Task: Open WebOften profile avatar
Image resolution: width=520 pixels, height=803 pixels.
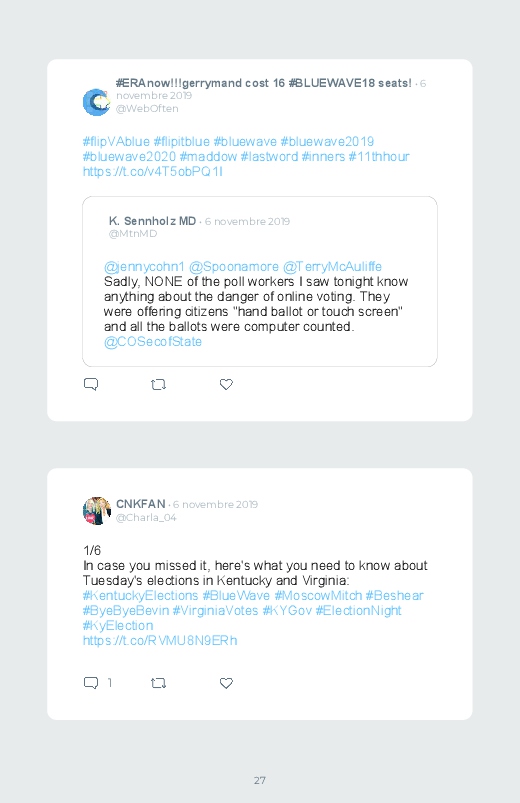Action: [x=96, y=102]
